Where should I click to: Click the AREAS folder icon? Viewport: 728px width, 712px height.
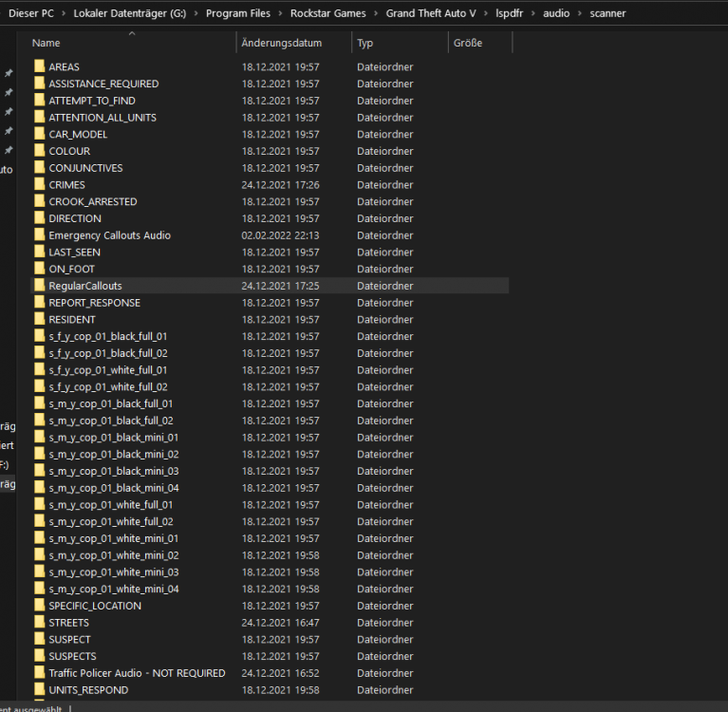(39, 67)
